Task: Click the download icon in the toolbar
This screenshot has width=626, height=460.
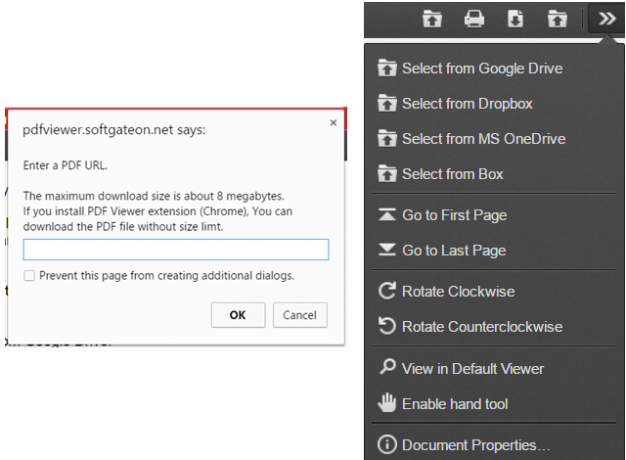Action: tap(515, 19)
